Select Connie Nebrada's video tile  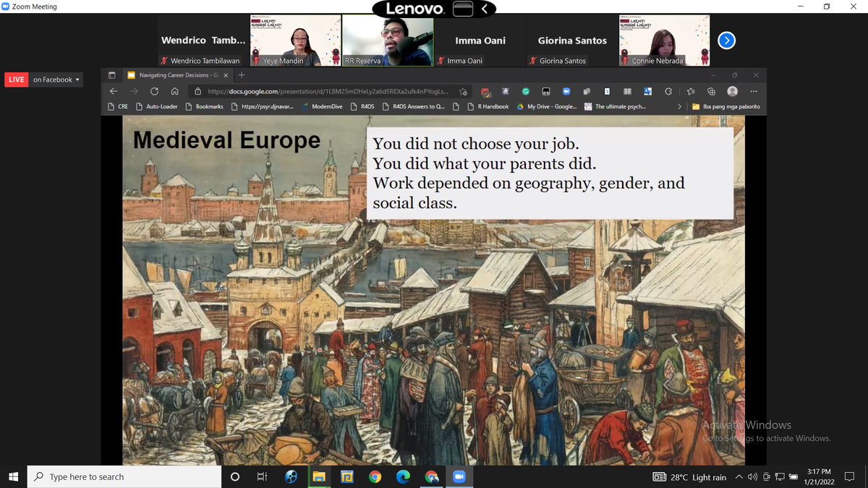(665, 41)
